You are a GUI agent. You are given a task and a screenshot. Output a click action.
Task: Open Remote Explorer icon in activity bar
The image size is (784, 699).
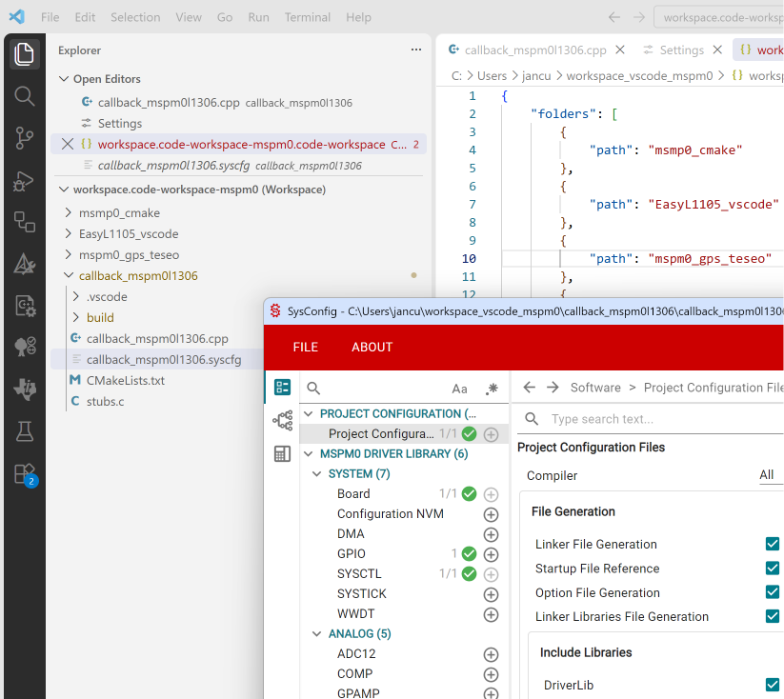click(x=24, y=222)
